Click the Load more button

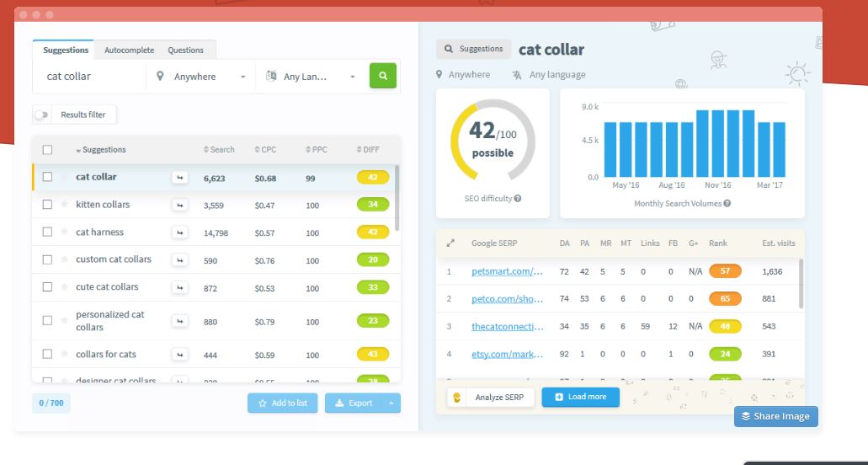coord(581,397)
